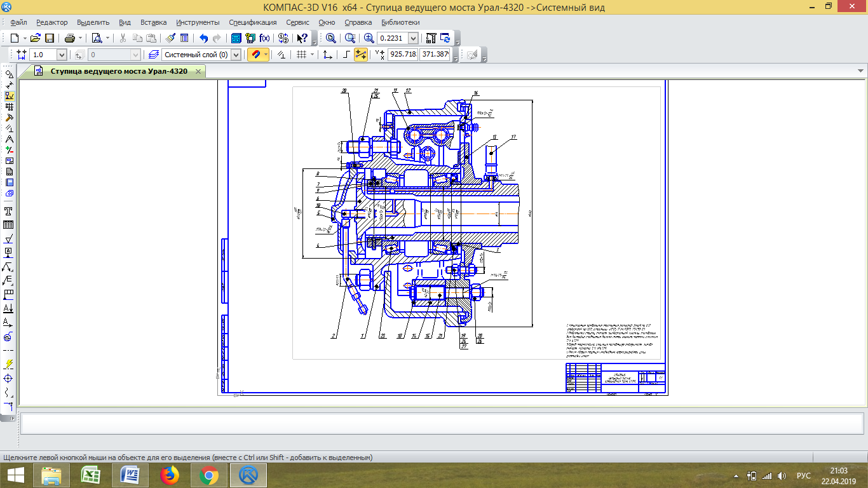Toggle the highlighted rounding mode icon
Image resolution: width=868 pixels, height=488 pixels.
tap(361, 55)
